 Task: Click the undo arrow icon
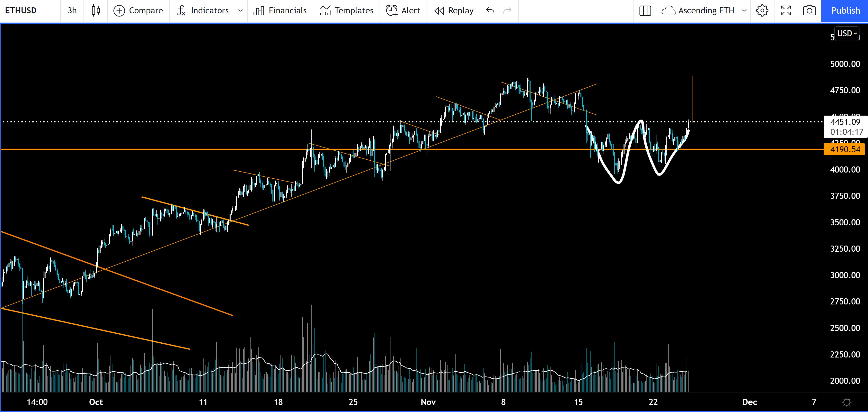click(x=490, y=11)
